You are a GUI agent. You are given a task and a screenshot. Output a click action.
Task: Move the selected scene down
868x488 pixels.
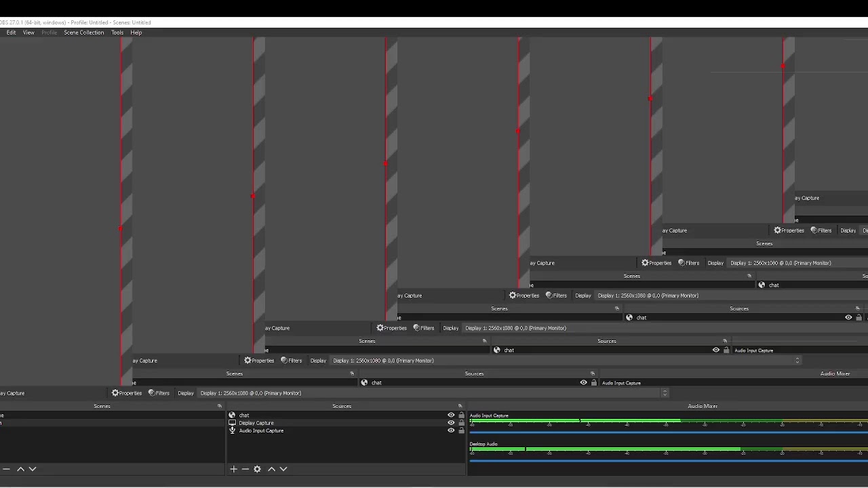pos(32,469)
